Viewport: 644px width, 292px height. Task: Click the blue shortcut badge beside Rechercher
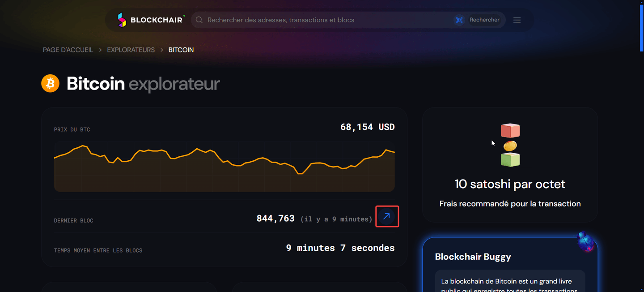pos(459,20)
